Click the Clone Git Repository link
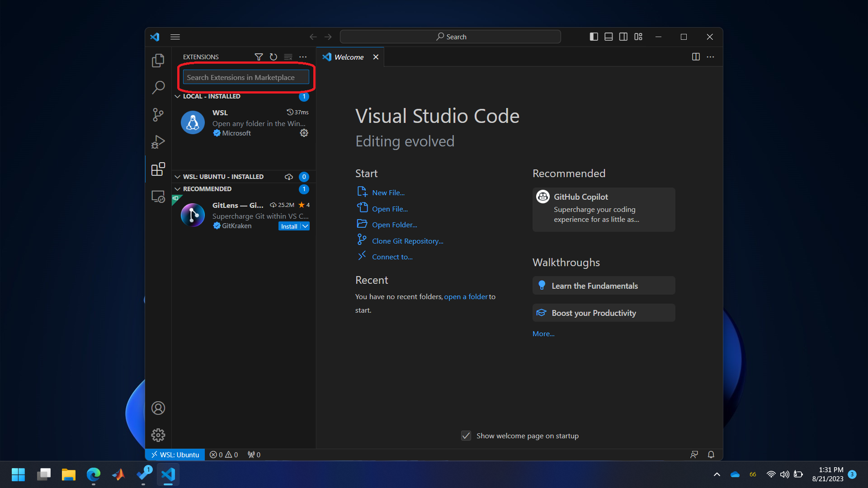This screenshot has width=868, height=488. coord(407,241)
